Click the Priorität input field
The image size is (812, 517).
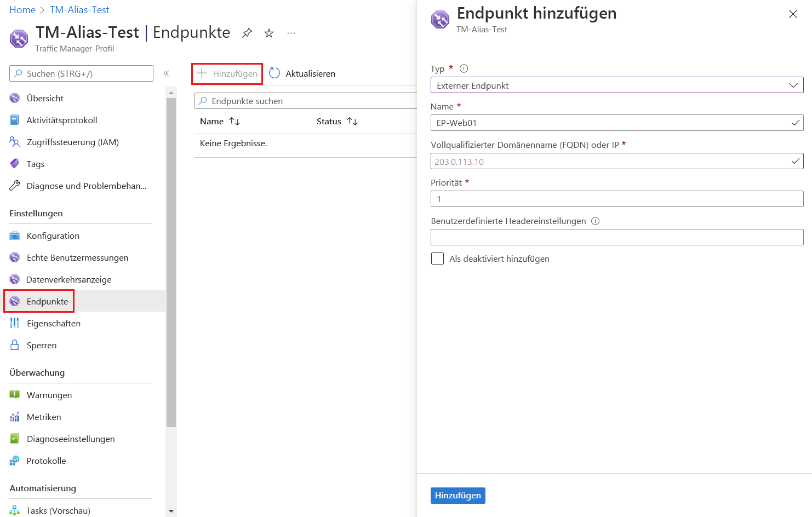[x=616, y=199]
